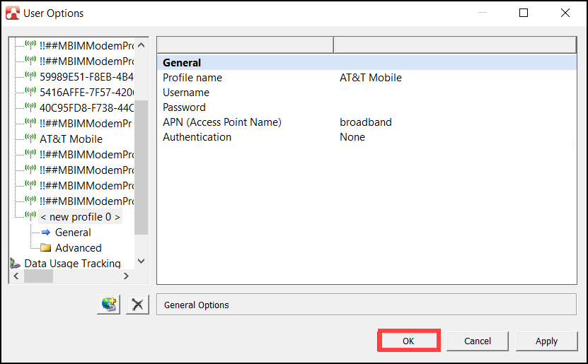The image size is (588, 364).
Task: Click the APN value field showing broadband
Action: (x=366, y=122)
